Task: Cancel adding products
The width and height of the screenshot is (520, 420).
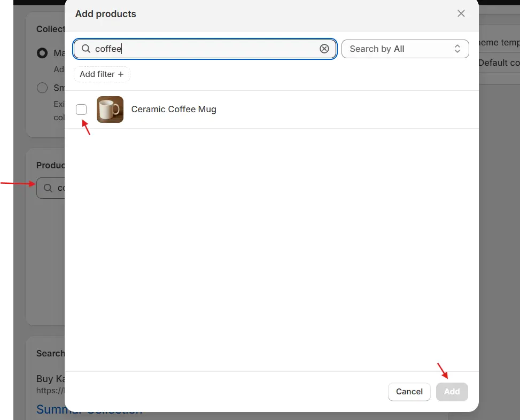Action: [409, 392]
